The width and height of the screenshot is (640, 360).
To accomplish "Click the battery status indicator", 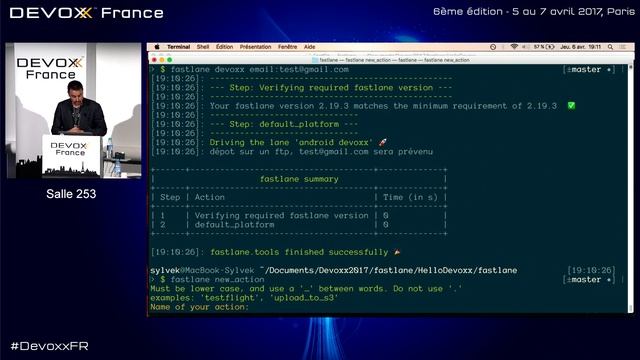I will (544, 47).
